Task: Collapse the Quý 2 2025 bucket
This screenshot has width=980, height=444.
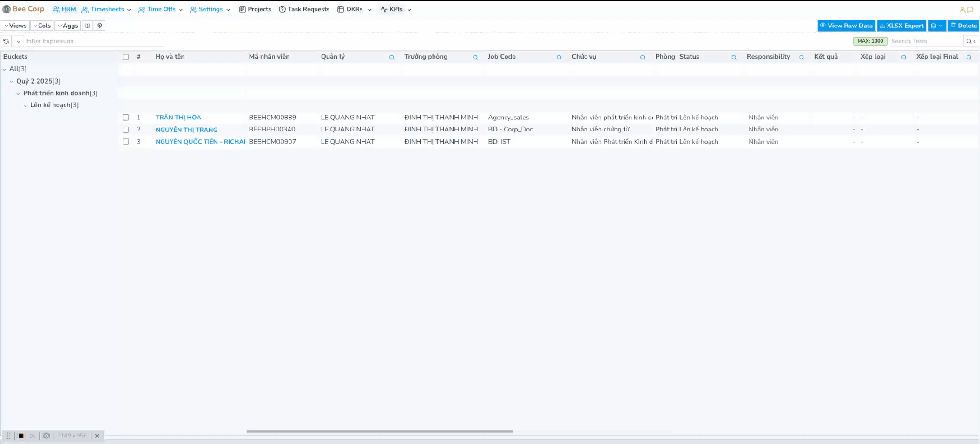Action: coord(12,81)
